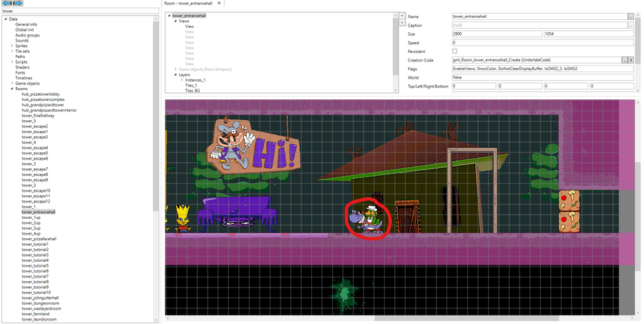Image resolution: width=644 pixels, height=324 pixels.
Task: Collapse the Views node in room tree
Action: pyautogui.click(x=176, y=21)
